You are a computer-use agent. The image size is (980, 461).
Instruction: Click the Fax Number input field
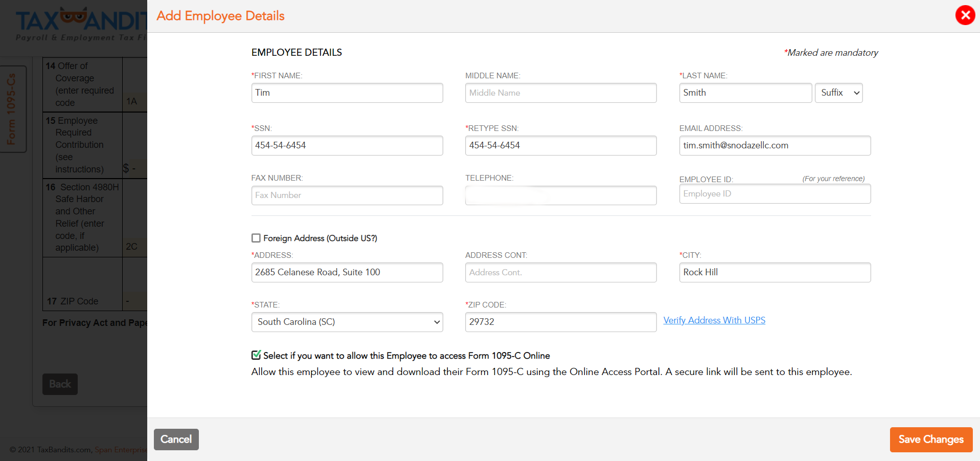tap(347, 195)
